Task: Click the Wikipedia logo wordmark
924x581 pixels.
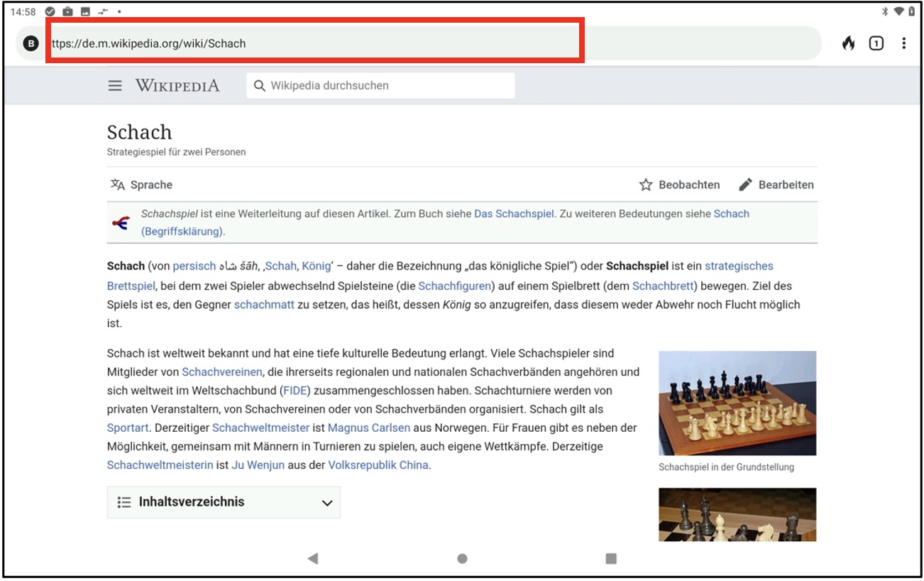Action: 177,86
